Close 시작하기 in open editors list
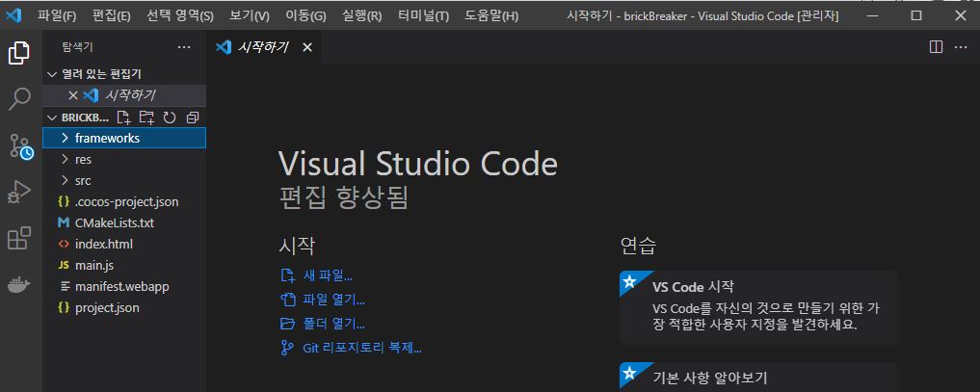 (x=73, y=95)
